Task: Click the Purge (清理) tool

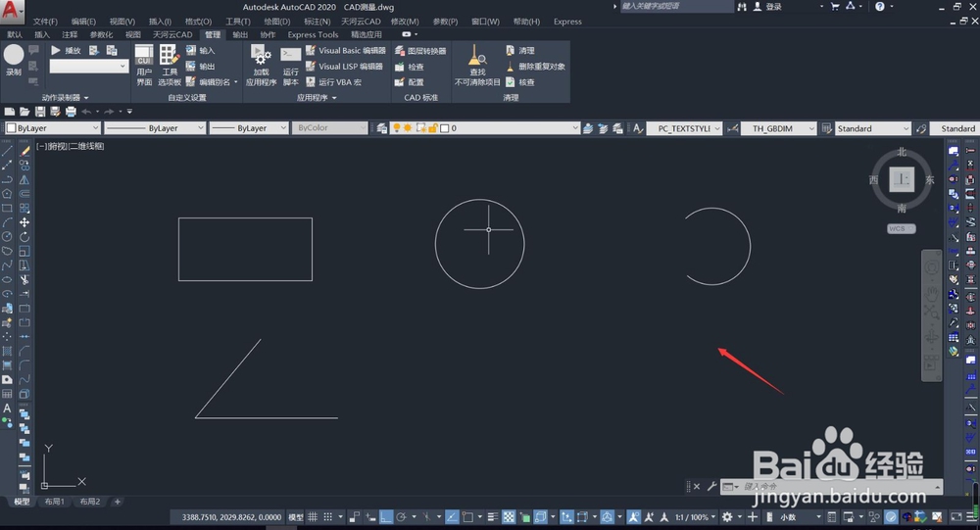Action: pos(520,50)
